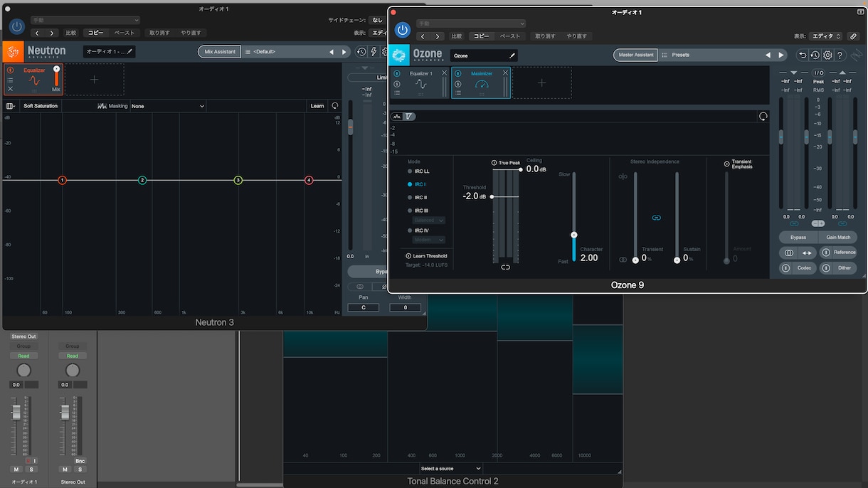Click コピー in the Ozone header
The image size is (868, 488).
pyautogui.click(x=482, y=36)
